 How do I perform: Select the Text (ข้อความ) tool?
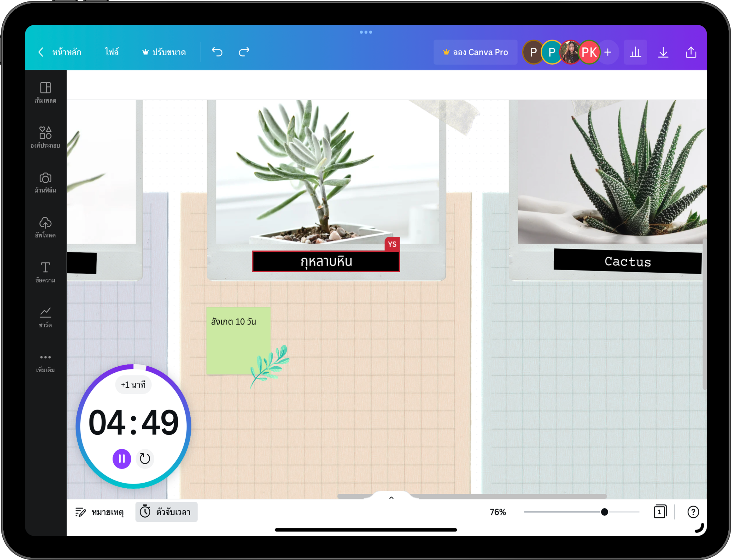(x=45, y=272)
